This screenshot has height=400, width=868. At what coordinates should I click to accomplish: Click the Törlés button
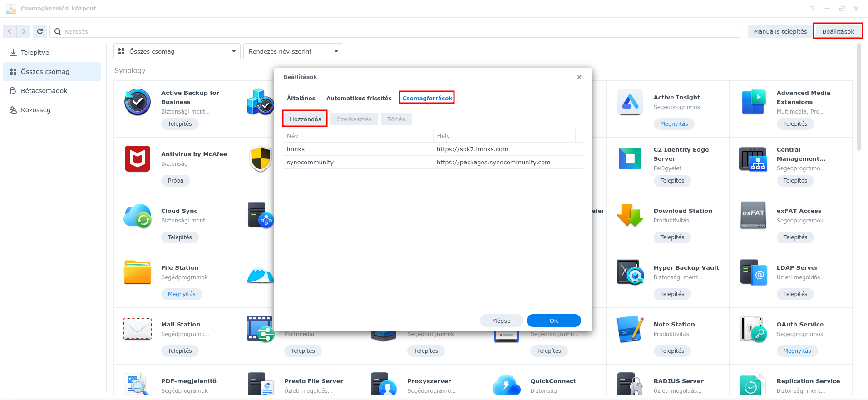[396, 119]
